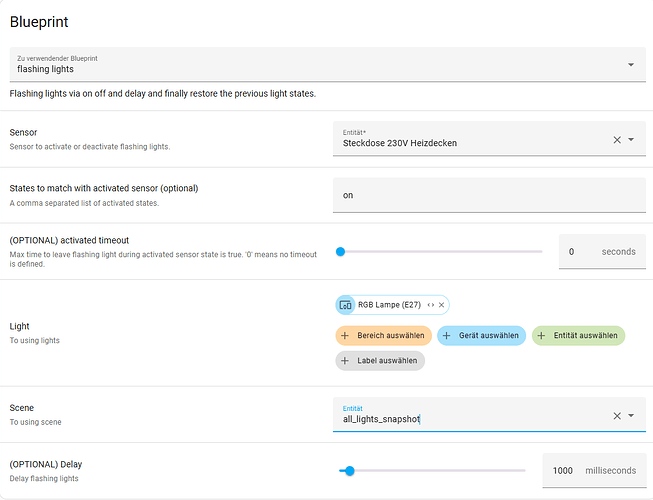Focus the activated states field containing 'on'

tap(488, 195)
